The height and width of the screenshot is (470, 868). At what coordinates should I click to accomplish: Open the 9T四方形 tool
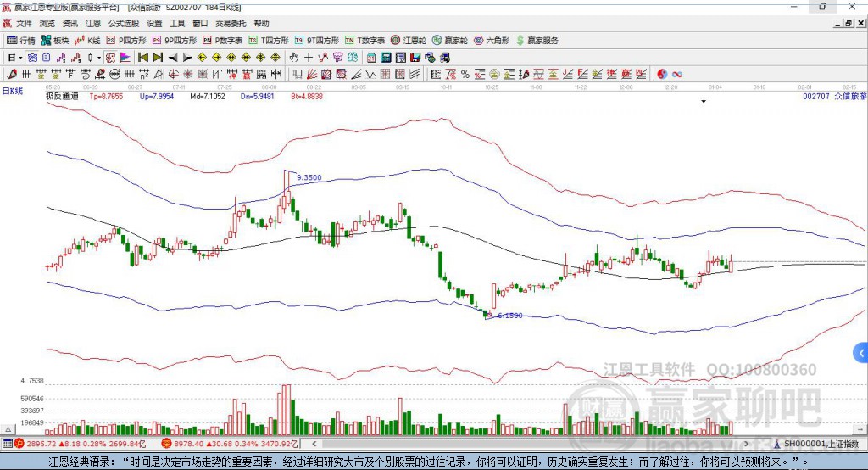point(317,41)
